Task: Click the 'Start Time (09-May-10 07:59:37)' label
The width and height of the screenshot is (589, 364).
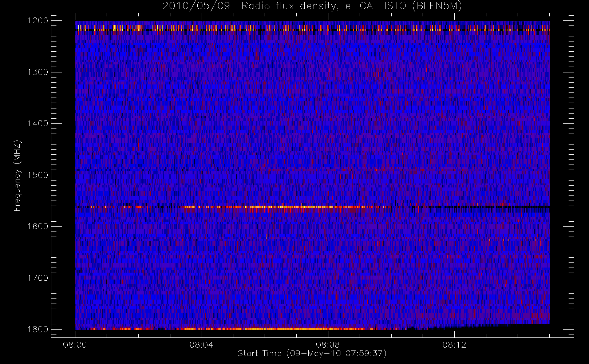Action: click(x=312, y=353)
